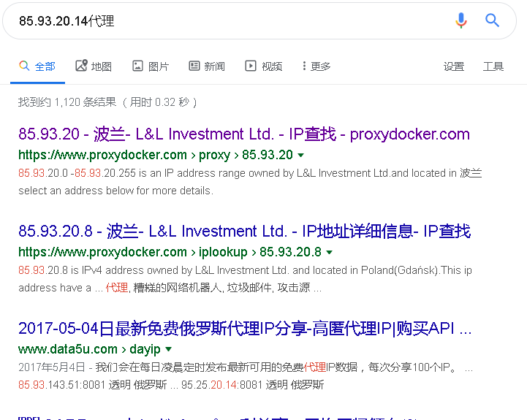Select the 全部 (All) tab
Viewport: 527px width, 420px height.
click(37, 66)
